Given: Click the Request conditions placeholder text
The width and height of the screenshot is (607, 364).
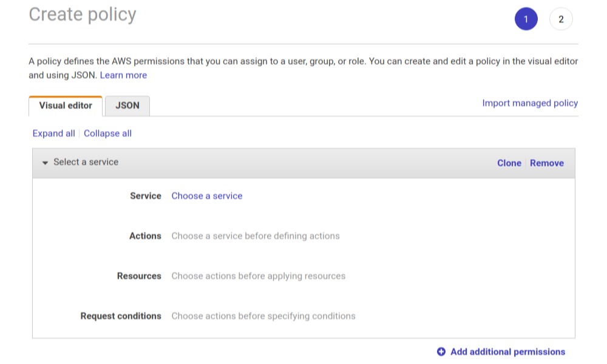Looking at the screenshot, I should click(263, 316).
